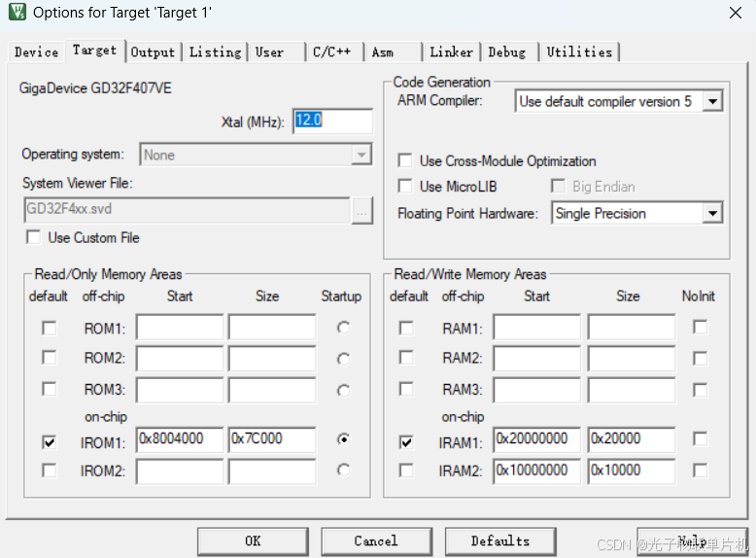Confirm settings with the OK button
This screenshot has height=558, width=756.
(x=253, y=541)
